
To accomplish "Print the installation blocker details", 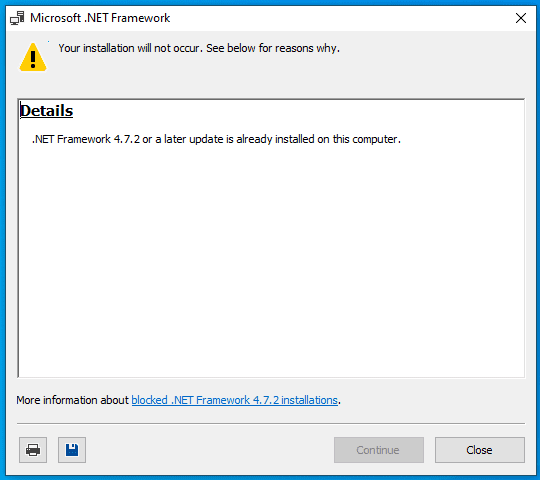I will pyautogui.click(x=33, y=450).
